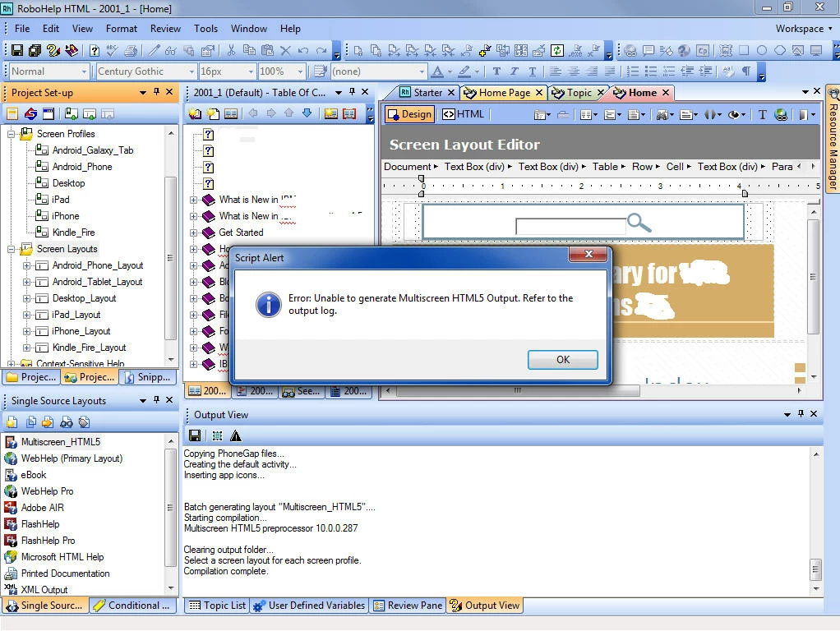Click the ruler's right indent marker
Viewport: 840px width, 631px height.
click(x=745, y=193)
